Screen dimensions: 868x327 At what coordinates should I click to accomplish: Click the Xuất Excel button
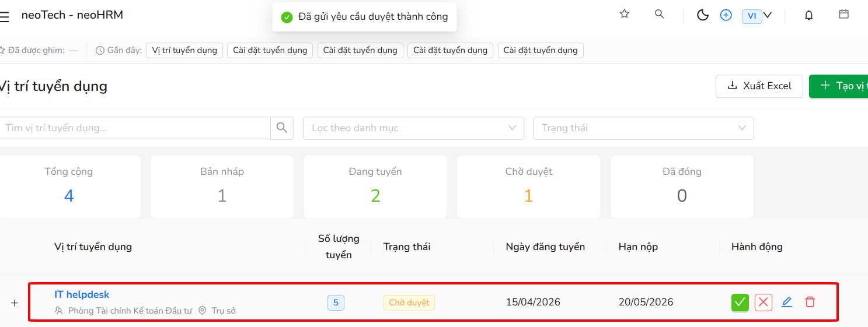point(759,86)
